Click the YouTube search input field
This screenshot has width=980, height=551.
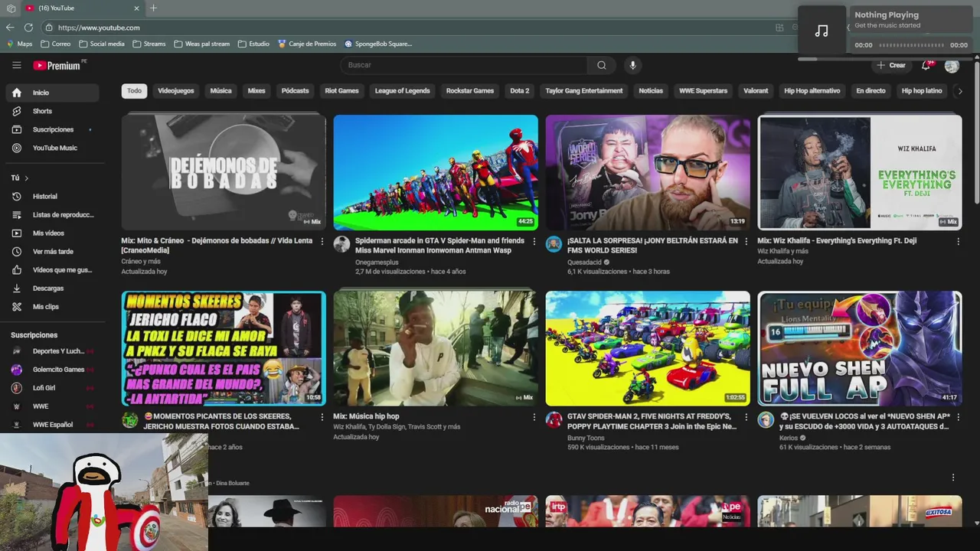coord(465,65)
